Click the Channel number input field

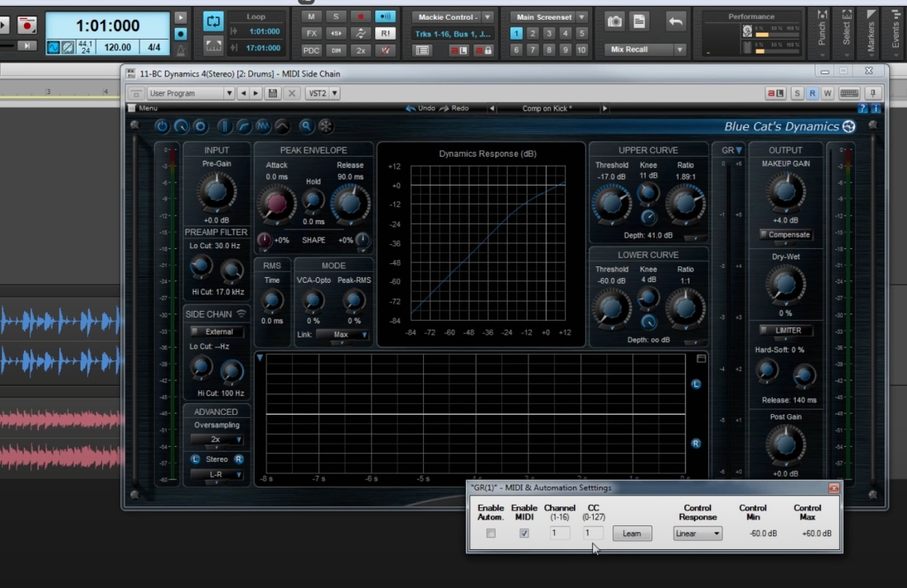coord(559,533)
